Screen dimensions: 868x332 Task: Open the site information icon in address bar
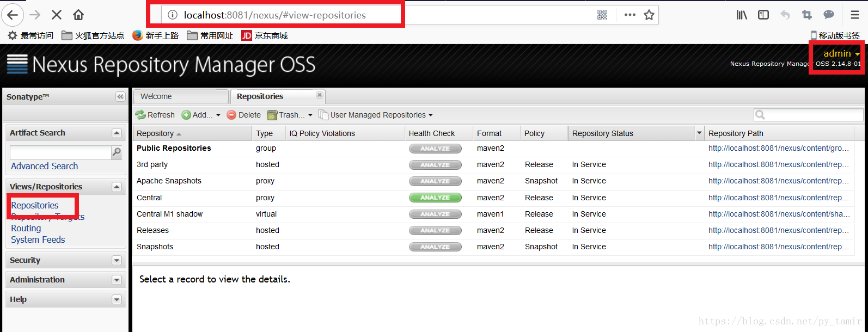coord(172,15)
